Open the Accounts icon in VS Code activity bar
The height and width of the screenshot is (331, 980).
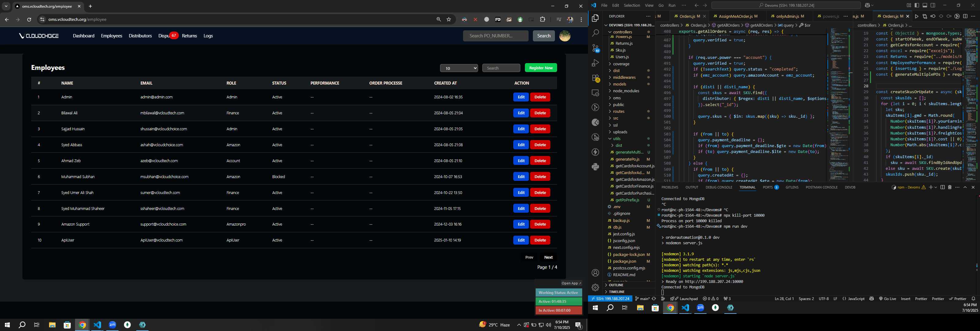(595, 273)
